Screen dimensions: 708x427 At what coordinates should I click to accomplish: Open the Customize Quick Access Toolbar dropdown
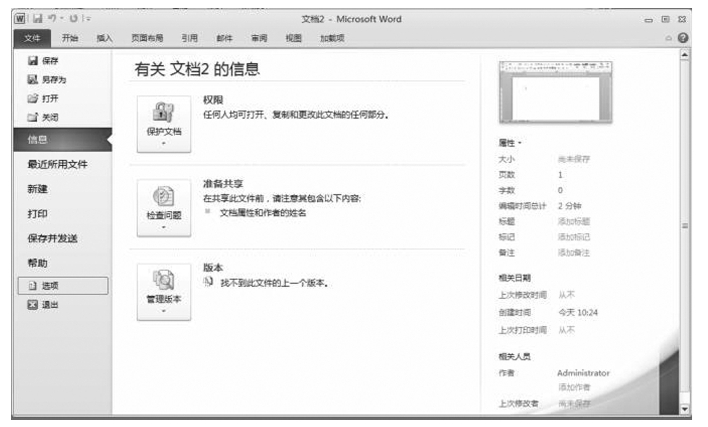[x=87, y=19]
